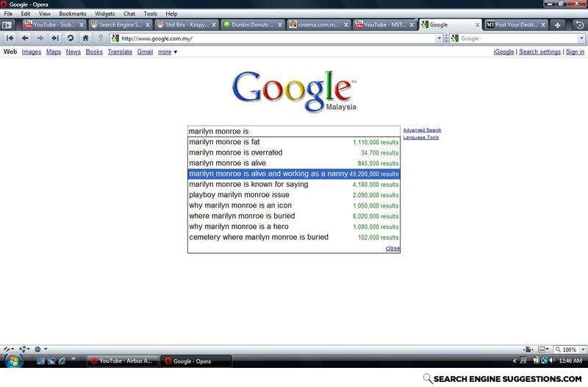Click the Windows Start orb
This screenshot has width=588, height=387.
[12, 361]
